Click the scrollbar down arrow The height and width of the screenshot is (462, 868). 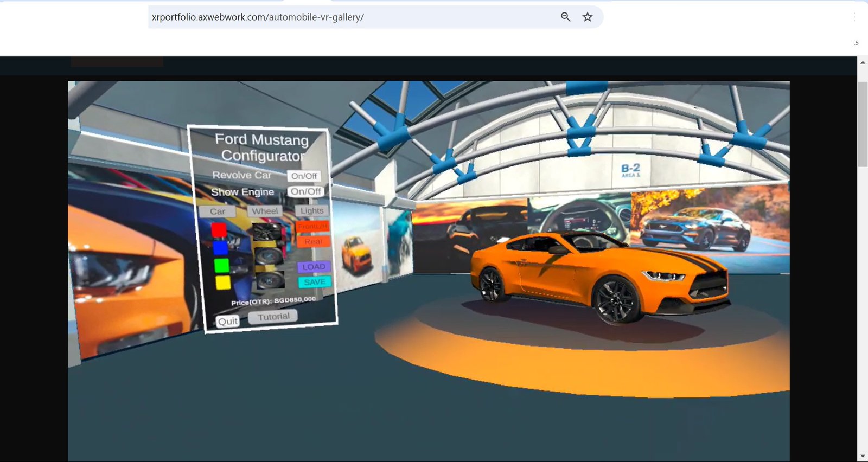pyautogui.click(x=863, y=456)
